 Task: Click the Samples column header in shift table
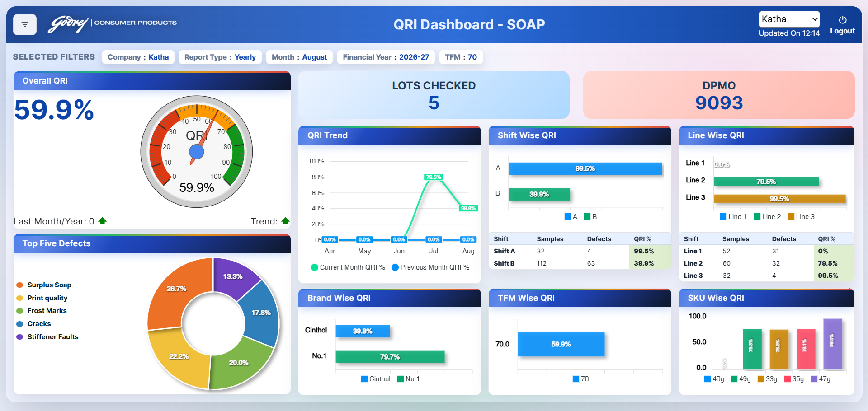pos(550,239)
